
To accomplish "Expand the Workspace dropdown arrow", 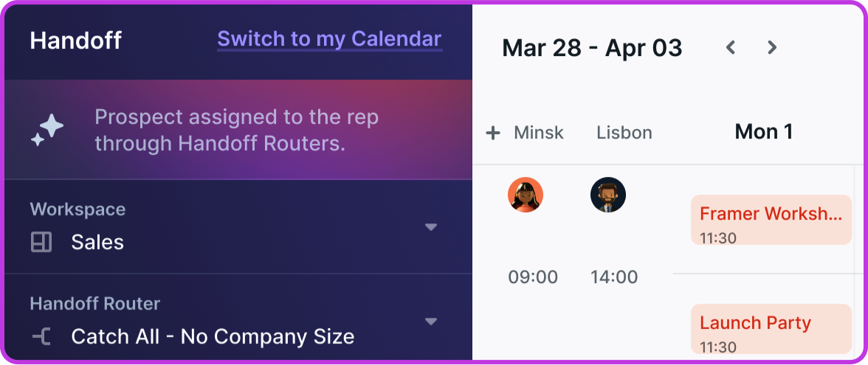I will pyautogui.click(x=431, y=227).
